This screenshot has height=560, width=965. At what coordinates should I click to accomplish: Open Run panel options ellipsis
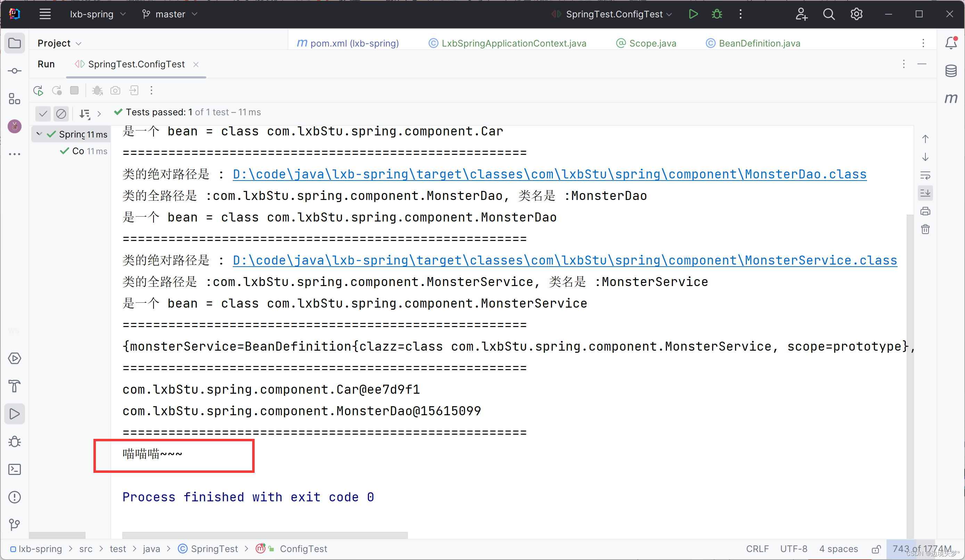click(x=904, y=64)
